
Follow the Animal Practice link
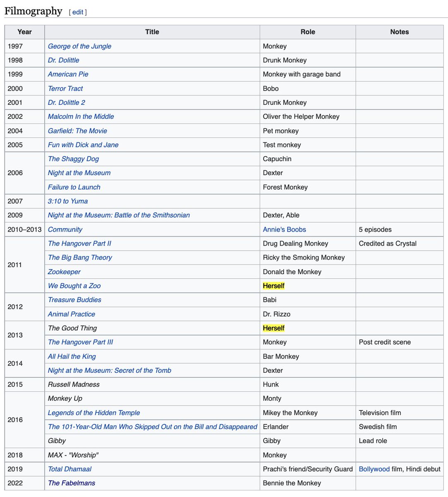[x=72, y=314]
